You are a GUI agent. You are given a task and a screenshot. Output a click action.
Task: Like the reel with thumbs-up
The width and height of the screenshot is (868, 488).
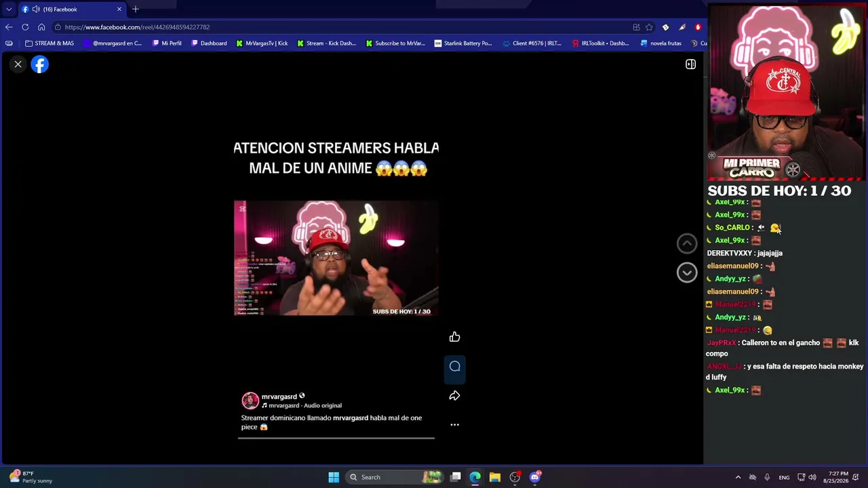click(454, 337)
